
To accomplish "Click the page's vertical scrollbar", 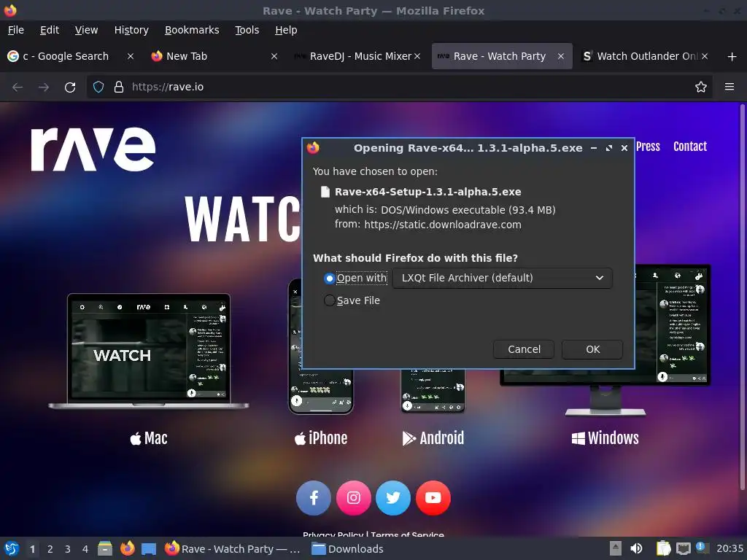I will 742,297.
